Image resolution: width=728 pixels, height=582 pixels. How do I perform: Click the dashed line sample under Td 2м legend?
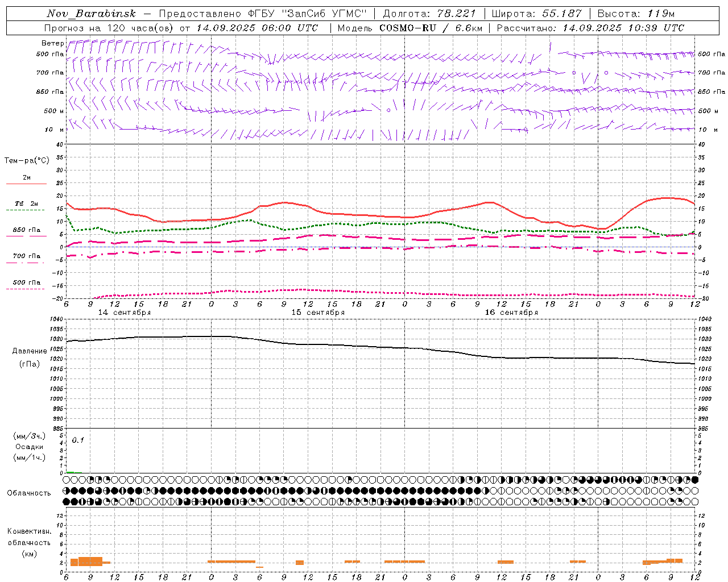coord(25,210)
